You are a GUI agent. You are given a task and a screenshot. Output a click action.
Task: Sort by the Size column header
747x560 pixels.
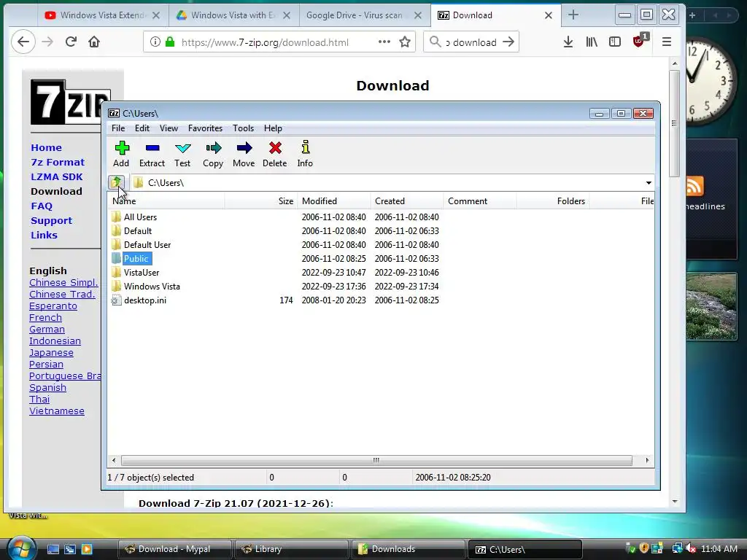coord(261,201)
